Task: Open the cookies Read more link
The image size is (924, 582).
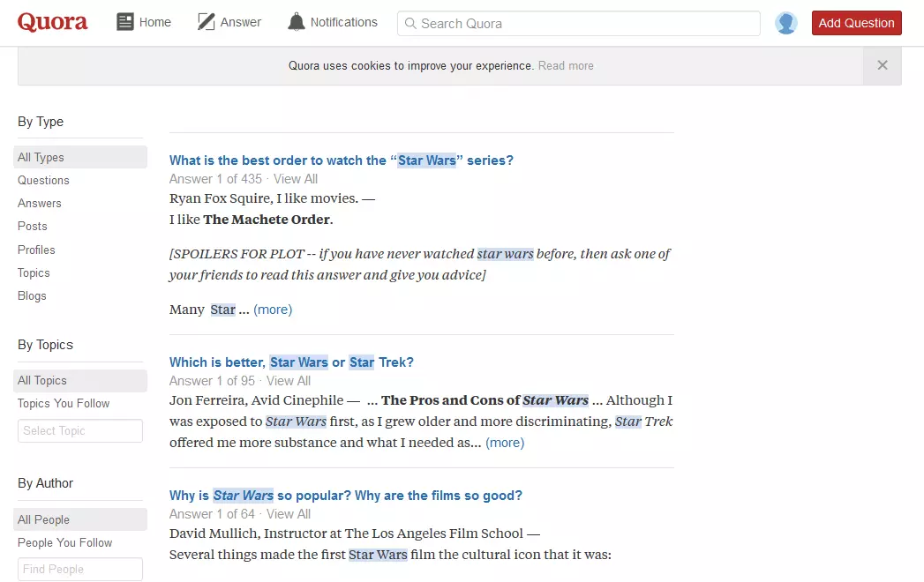Action: [x=566, y=66]
